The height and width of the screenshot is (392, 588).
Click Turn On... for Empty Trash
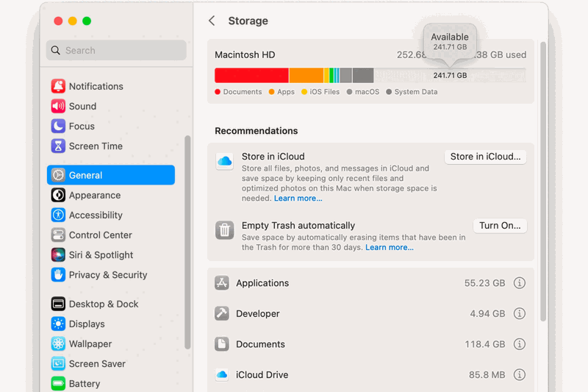pos(500,226)
